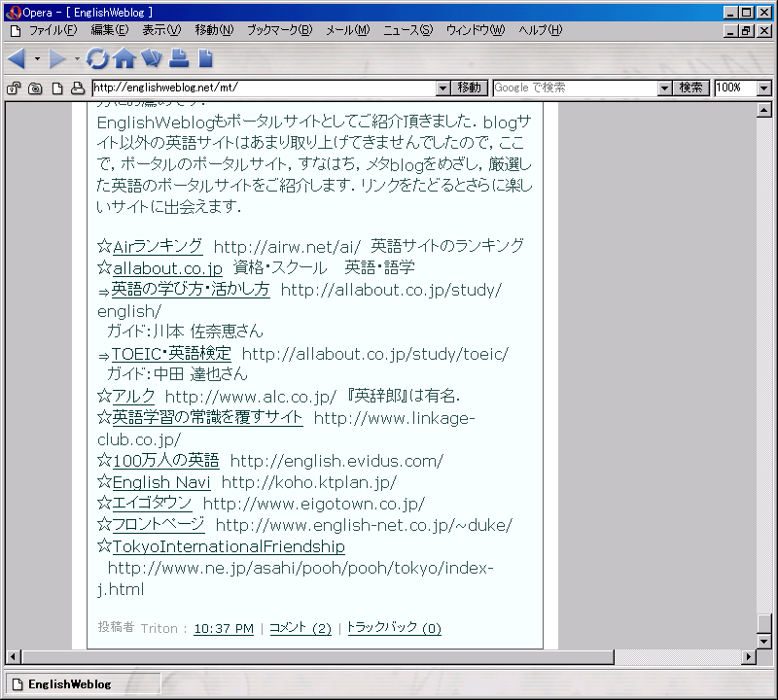Click the camera icon beside the address bar
Image resolution: width=778 pixels, height=700 pixels.
coord(35,88)
